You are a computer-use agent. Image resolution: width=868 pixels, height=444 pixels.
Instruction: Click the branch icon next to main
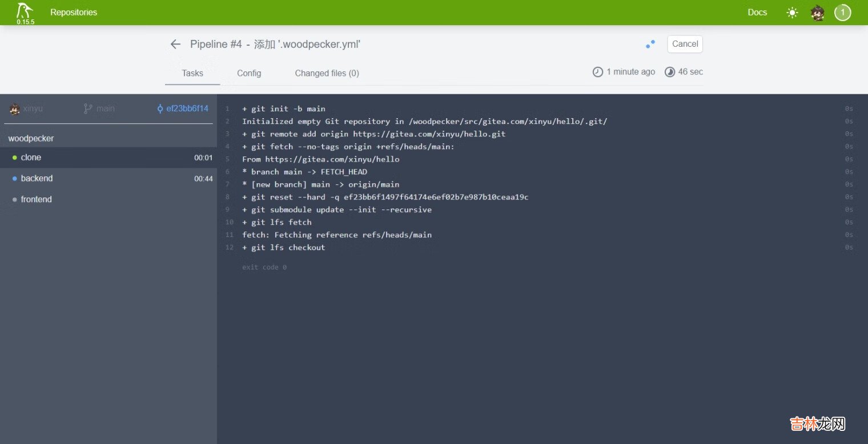point(88,108)
